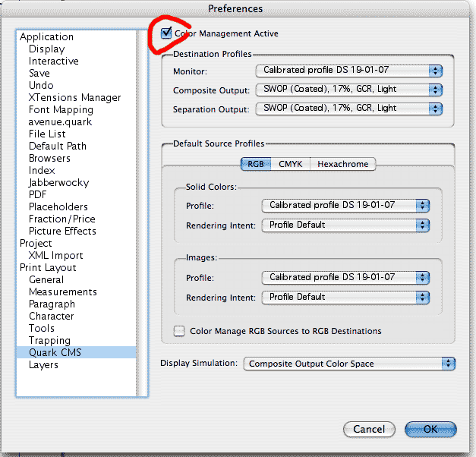
Task: Select Display preferences pane
Action: point(77,49)
